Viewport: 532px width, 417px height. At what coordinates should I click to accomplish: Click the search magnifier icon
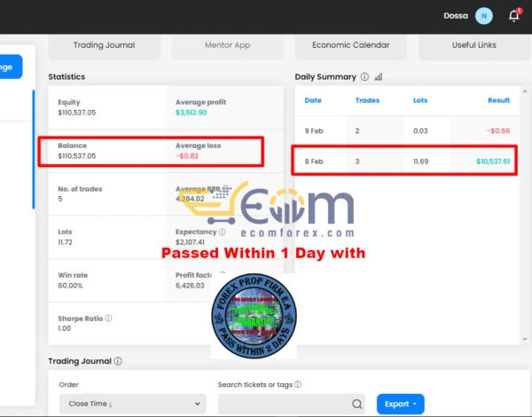(x=357, y=404)
